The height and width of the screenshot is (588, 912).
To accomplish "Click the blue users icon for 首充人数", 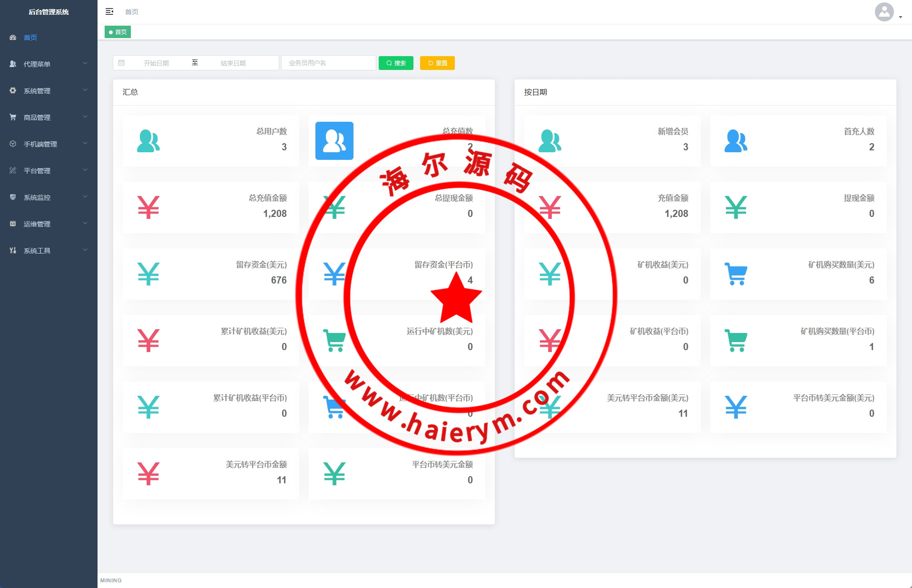I will 735,141.
